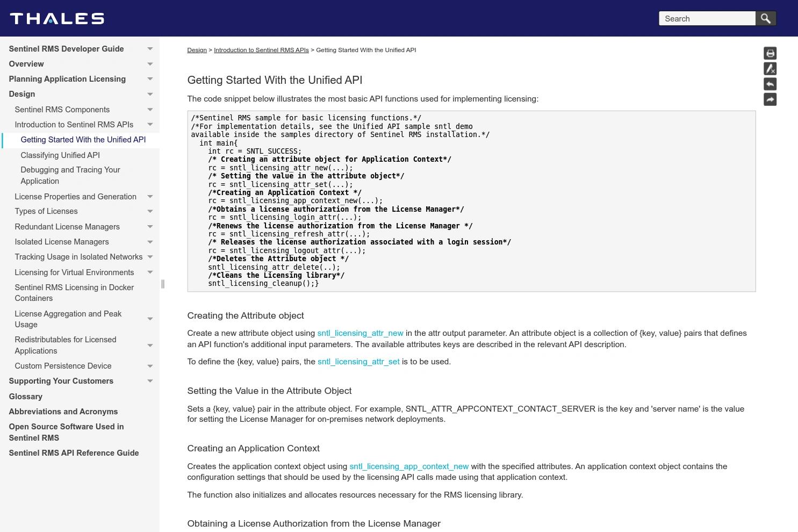Open Custom Persistence Device item
This screenshot has height=532, width=798.
point(63,366)
